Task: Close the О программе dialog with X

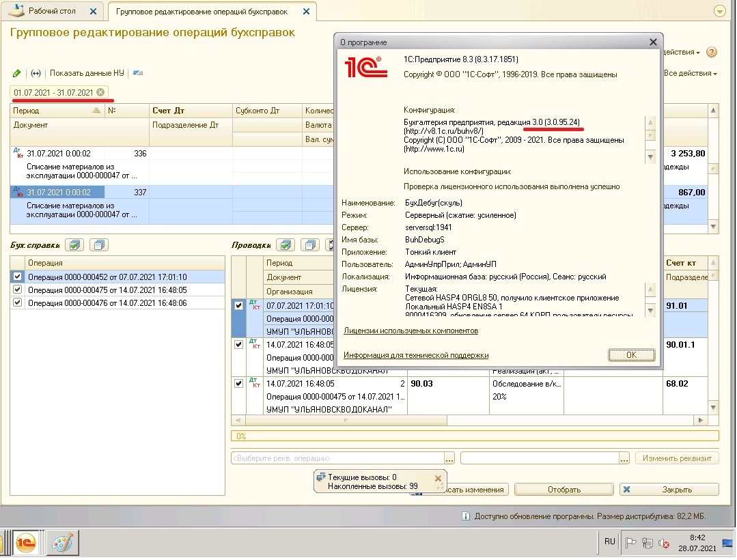Action: tap(653, 42)
